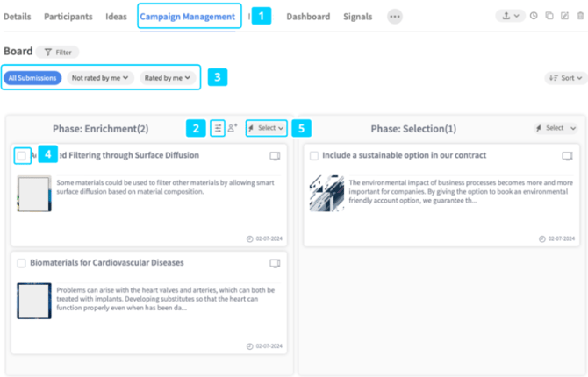Click the Filter button next to Board
Image resolution: width=588 pixels, height=377 pixels.
coord(58,52)
